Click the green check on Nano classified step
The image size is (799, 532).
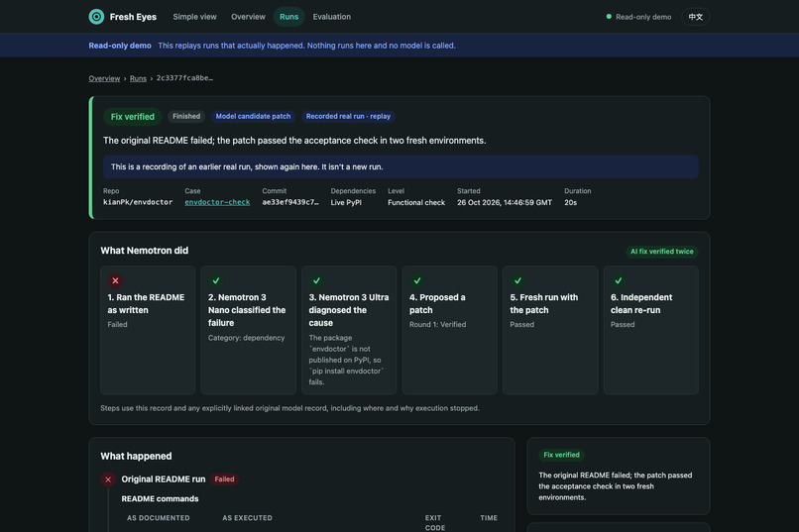point(216,280)
